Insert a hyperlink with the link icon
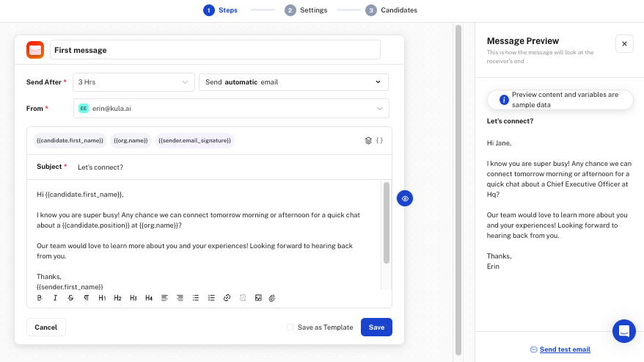 (x=227, y=298)
